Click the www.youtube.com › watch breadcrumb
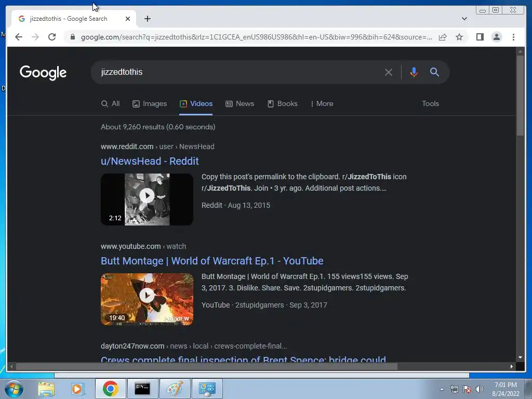This screenshot has width=532, height=399. click(143, 246)
